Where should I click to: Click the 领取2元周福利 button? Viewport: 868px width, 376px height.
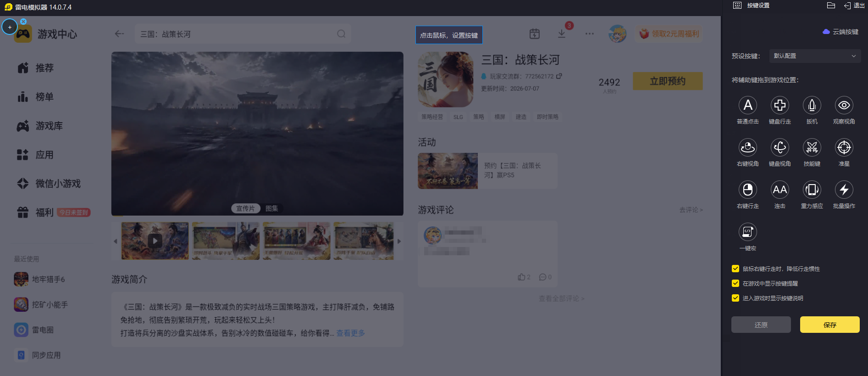[669, 34]
